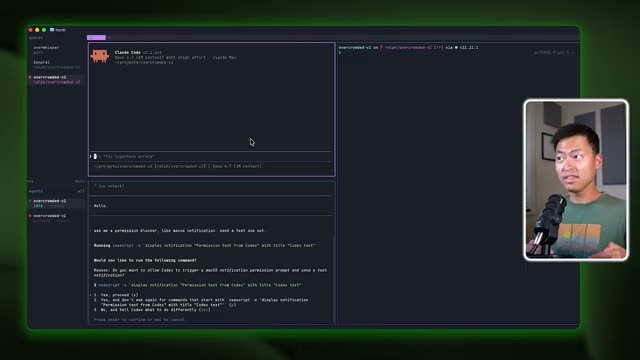Click the Claude Code pixel mascot icon

click(100, 56)
